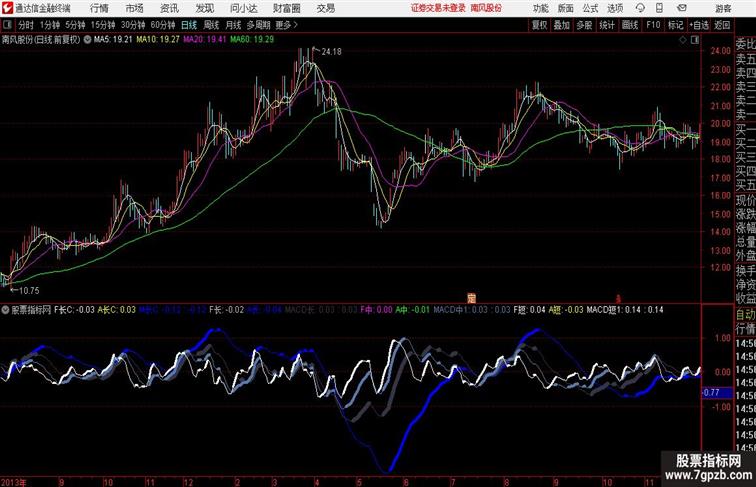Click the 标记 mark toolbar button
This screenshot has width=756, height=487.
tap(675, 25)
